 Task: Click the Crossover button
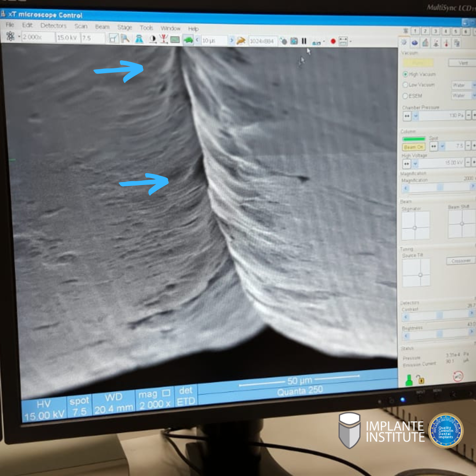coord(461,261)
